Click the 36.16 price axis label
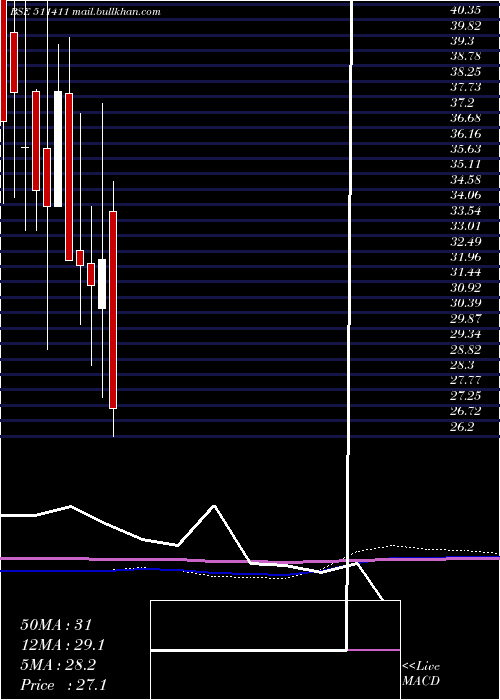This screenshot has height=700, width=500. coord(465,134)
